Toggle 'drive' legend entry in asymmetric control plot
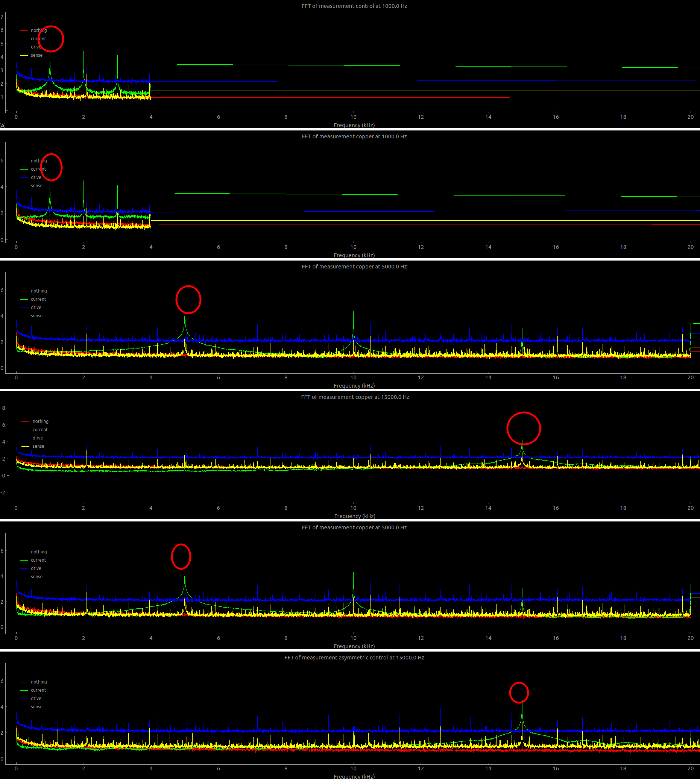 click(36, 698)
